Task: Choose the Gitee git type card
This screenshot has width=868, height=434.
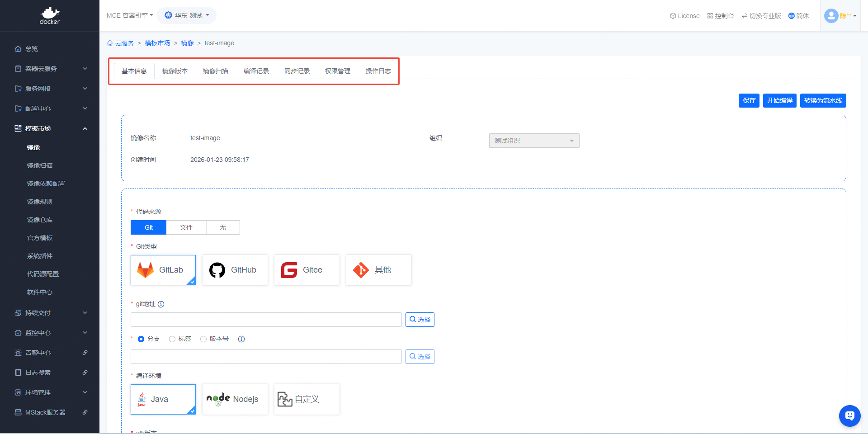Action: 307,270
